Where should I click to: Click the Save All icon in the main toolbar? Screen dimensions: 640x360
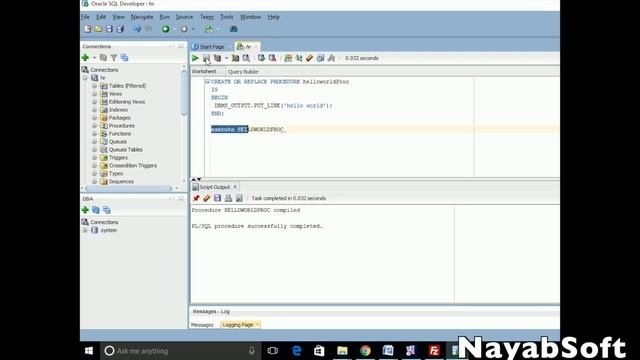pyautogui.click(x=120, y=29)
